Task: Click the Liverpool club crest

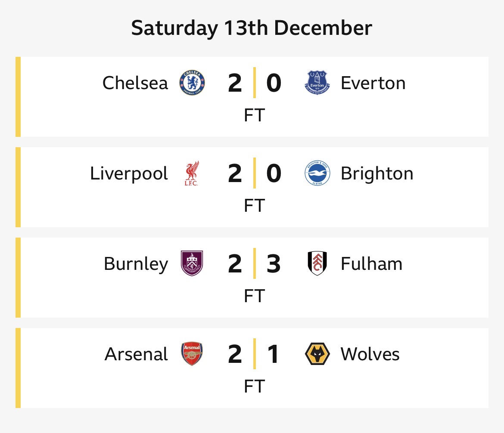Action: (x=192, y=173)
